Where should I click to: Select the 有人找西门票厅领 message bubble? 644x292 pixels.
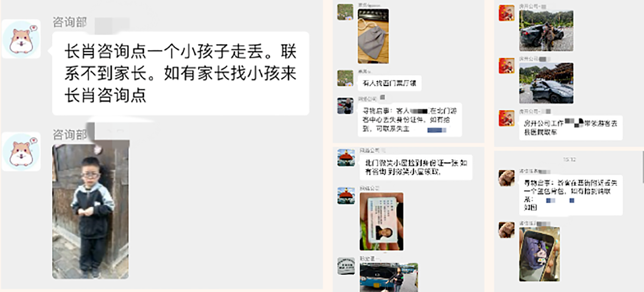coord(389,83)
